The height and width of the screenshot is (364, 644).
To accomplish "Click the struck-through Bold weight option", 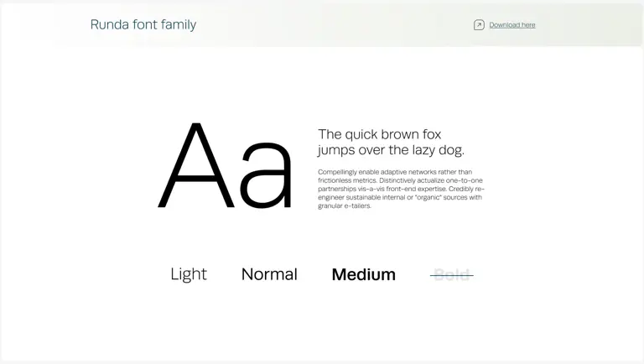I will pos(452,275).
